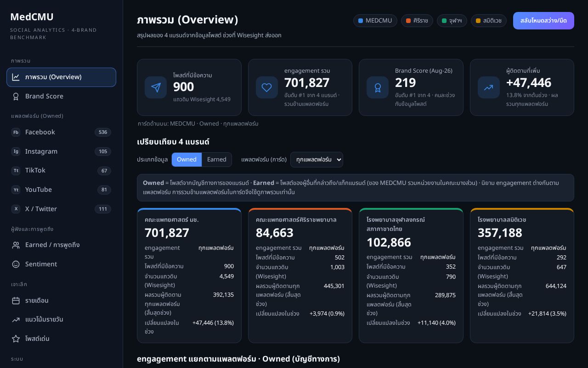Click the 644,124 followers value for สมิติเวช
Screen dimensions: 588x368
(x=556, y=286)
